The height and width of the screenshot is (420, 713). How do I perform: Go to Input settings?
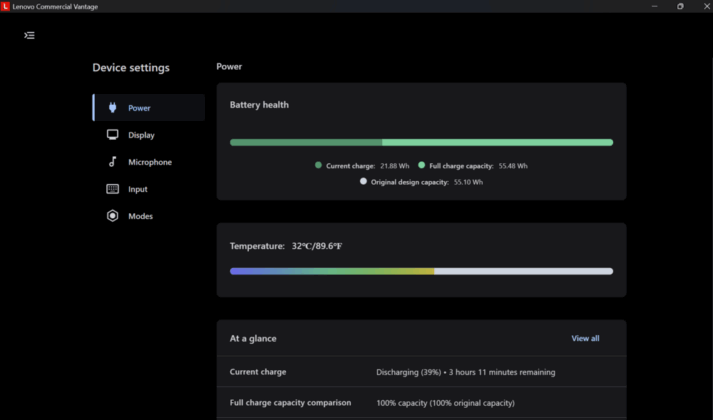(149, 189)
